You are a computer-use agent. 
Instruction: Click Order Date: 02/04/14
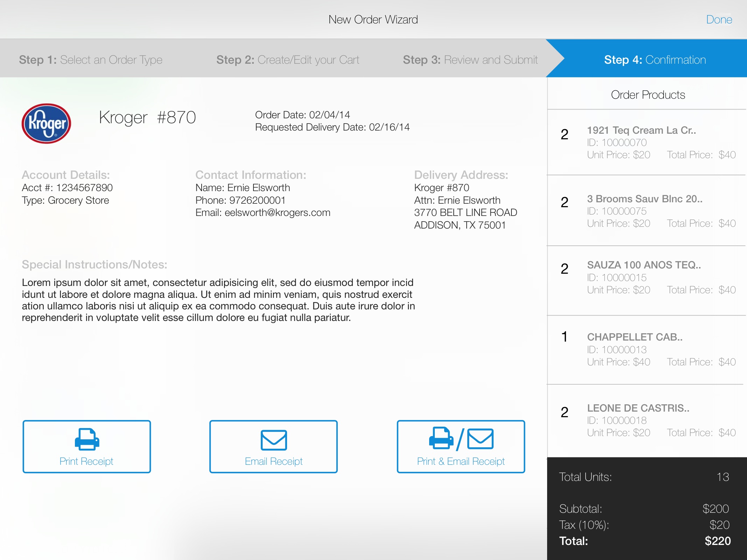click(x=302, y=115)
